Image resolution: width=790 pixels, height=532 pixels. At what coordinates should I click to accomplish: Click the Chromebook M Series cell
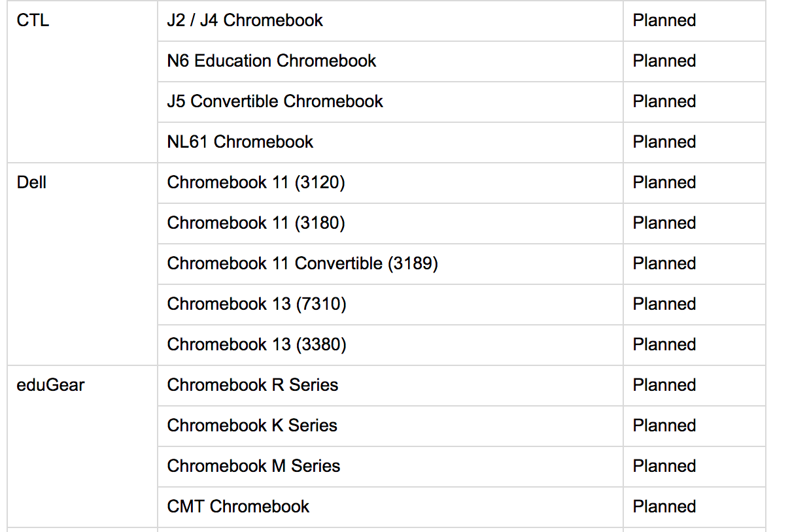(254, 466)
